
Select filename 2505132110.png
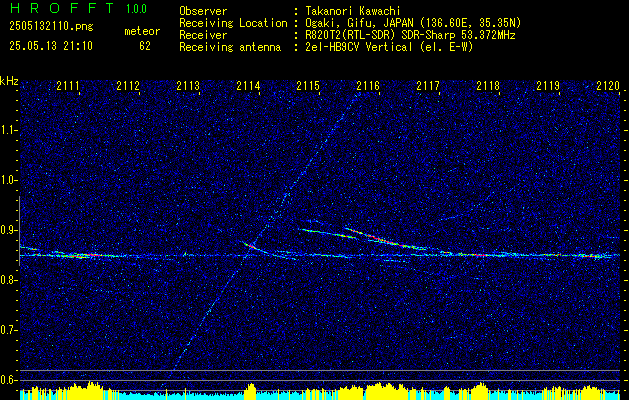[x=51, y=27]
